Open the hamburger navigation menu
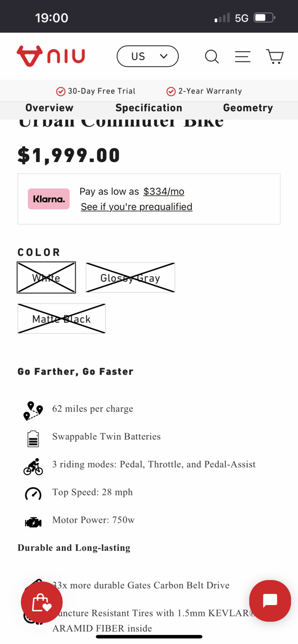The height and width of the screenshot is (644, 298). [243, 56]
